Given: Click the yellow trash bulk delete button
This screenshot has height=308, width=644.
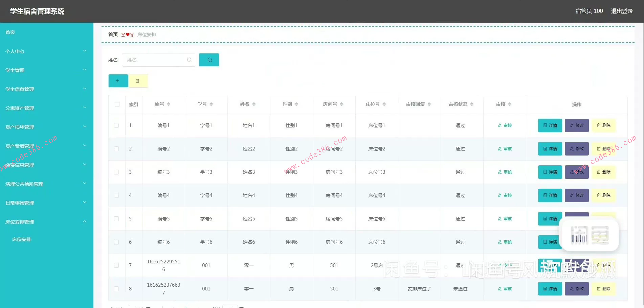Looking at the screenshot, I should pyautogui.click(x=138, y=81).
